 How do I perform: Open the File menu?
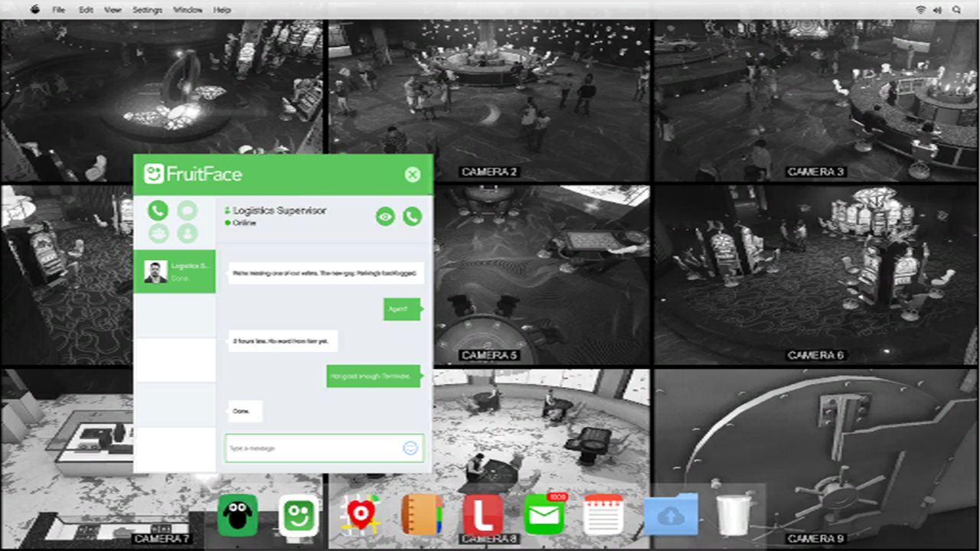point(59,10)
